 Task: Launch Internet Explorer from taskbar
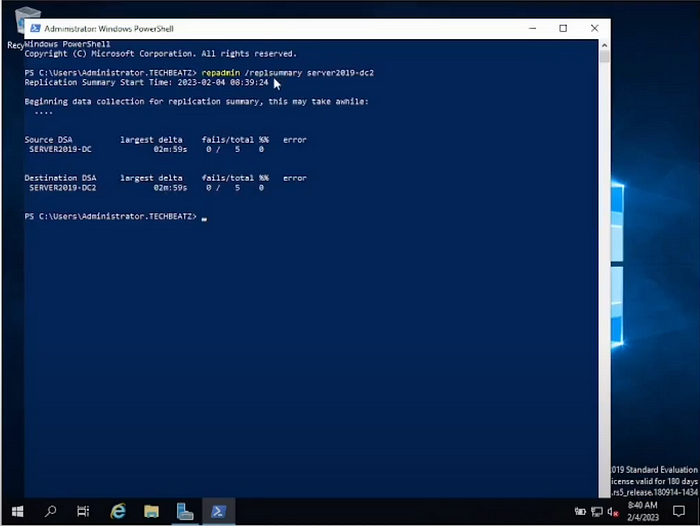[118, 511]
